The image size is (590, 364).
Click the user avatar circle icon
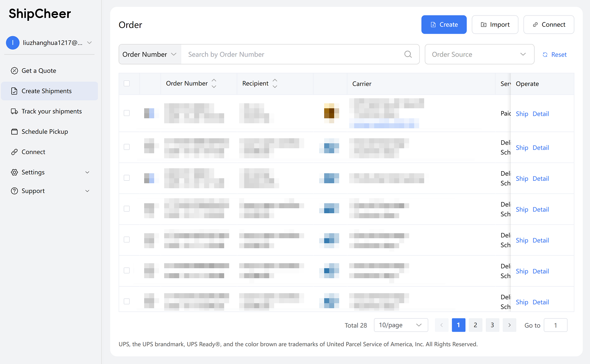point(13,42)
